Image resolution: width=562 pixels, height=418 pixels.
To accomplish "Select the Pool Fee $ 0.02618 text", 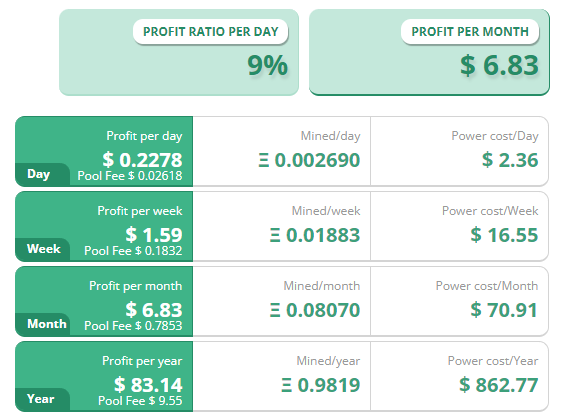I will pos(130,176).
